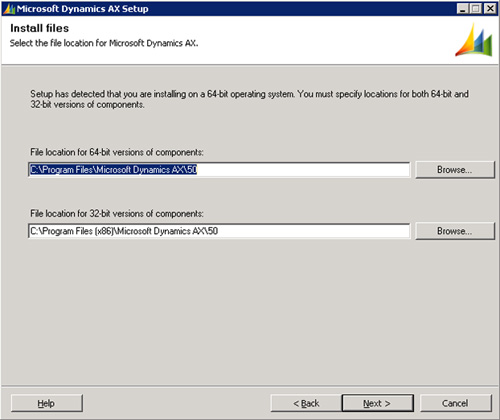Click the Microsoft Dynamics AX Setup title text
500x420 pixels.
pos(83,9)
